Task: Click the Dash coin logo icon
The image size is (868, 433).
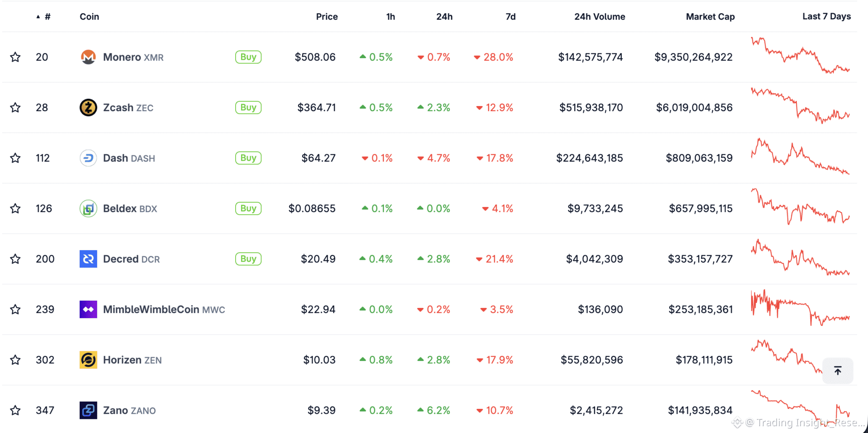Action: pos(88,158)
